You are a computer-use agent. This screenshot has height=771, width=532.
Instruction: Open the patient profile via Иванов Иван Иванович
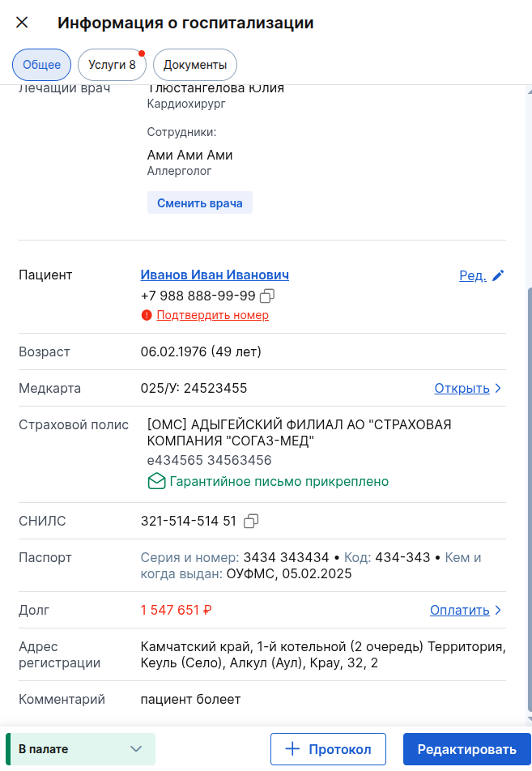point(214,275)
